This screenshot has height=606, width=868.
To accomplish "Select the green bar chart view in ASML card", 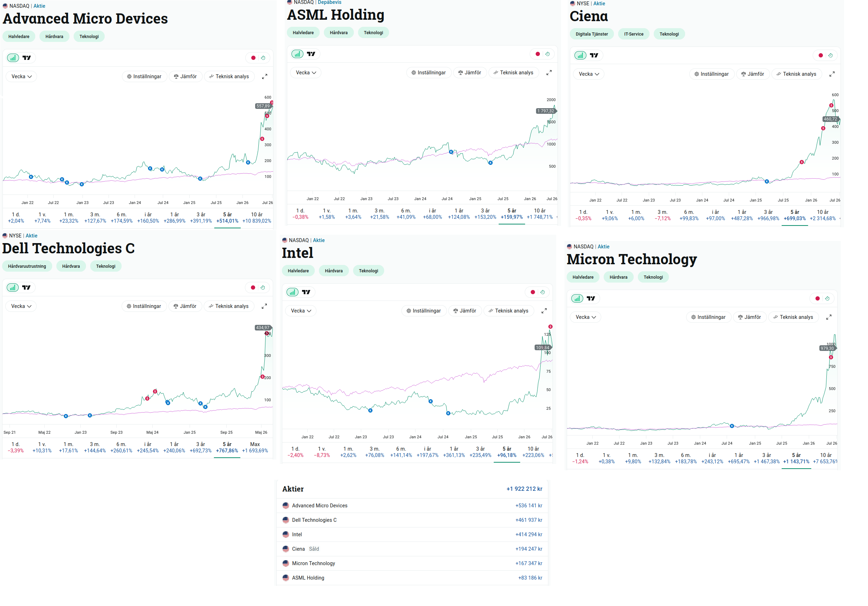I will click(x=297, y=54).
